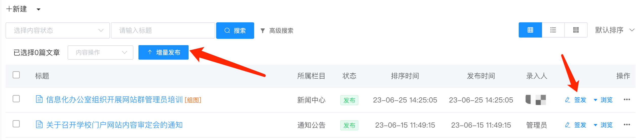Open the 内容操作 dropdown
The image size is (644, 140).
click(x=100, y=52)
